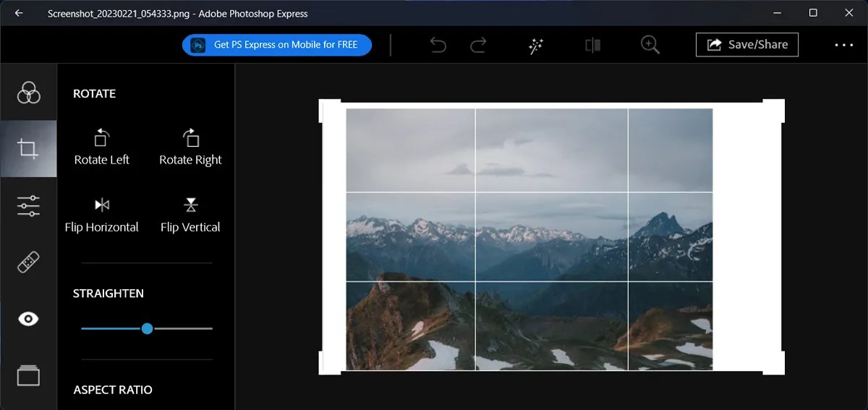
Task: Click the mountain photo center grid cell
Action: pos(551,236)
